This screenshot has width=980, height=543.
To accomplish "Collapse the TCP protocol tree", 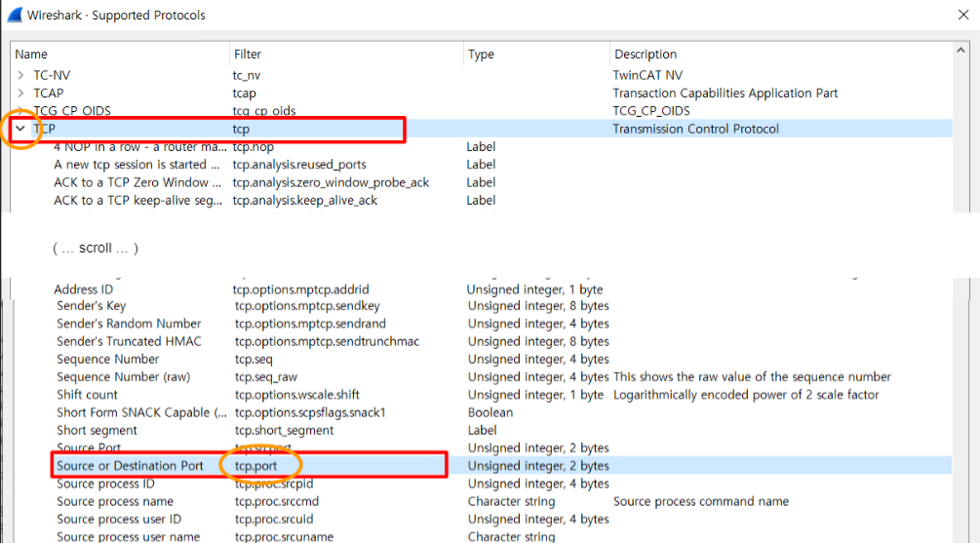I will tap(20, 129).
